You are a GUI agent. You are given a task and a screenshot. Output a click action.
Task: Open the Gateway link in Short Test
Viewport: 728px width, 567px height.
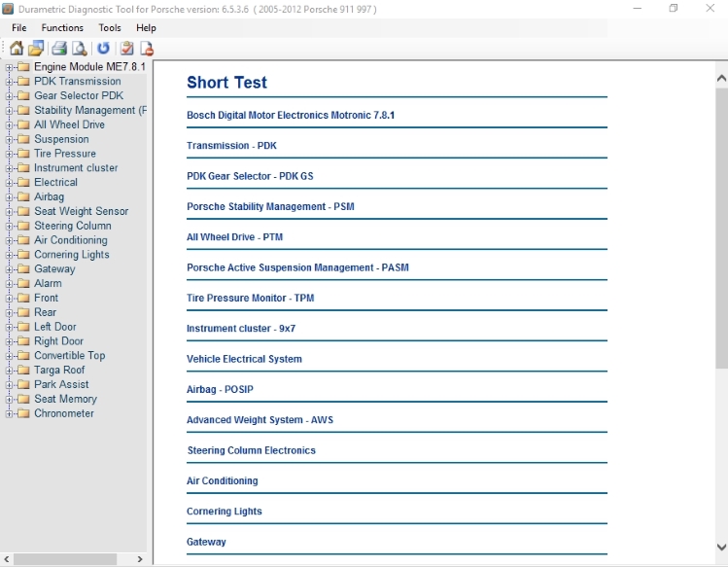click(x=206, y=542)
